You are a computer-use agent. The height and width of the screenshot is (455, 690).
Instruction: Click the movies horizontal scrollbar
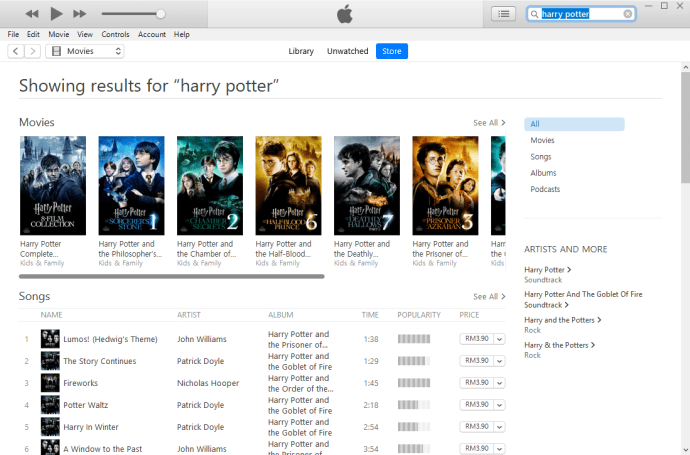171,276
